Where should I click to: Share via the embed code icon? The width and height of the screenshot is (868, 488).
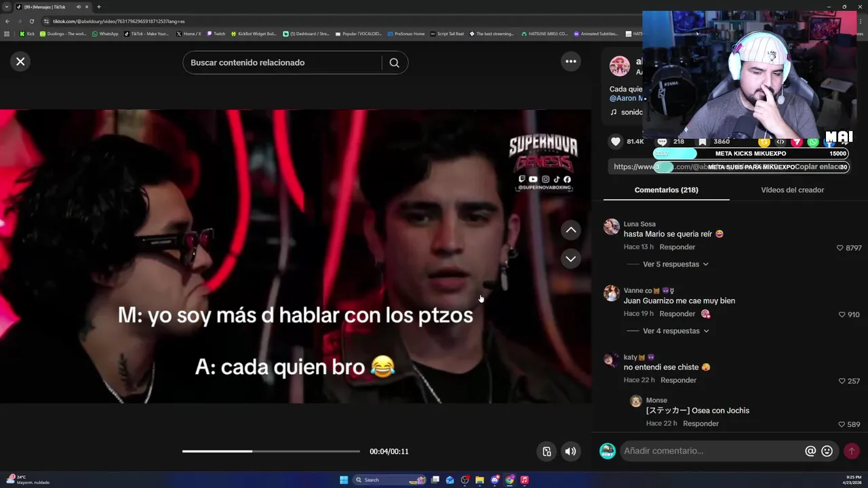[x=781, y=142]
